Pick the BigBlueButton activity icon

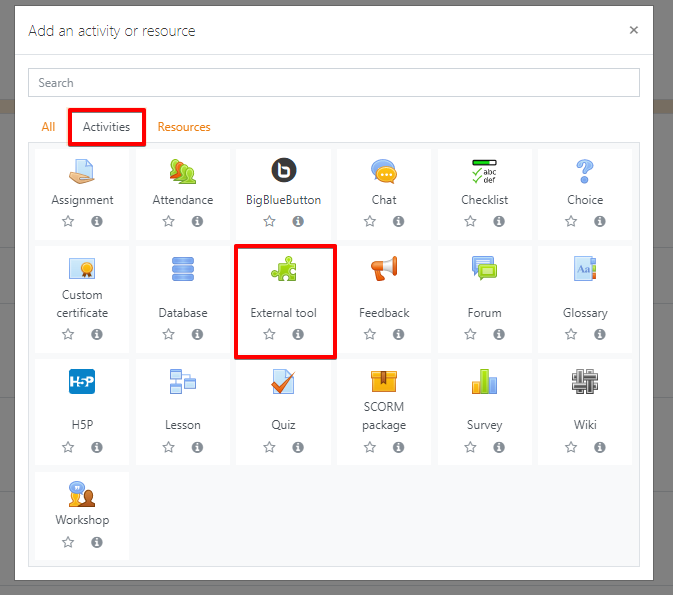click(x=284, y=170)
